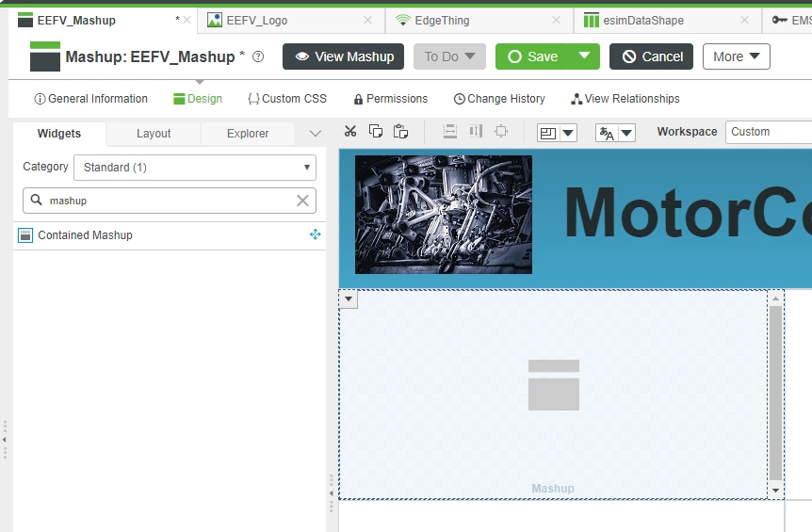Collapse the left side navigation handle
Viewport: 812px width, 532px height.
point(5,440)
